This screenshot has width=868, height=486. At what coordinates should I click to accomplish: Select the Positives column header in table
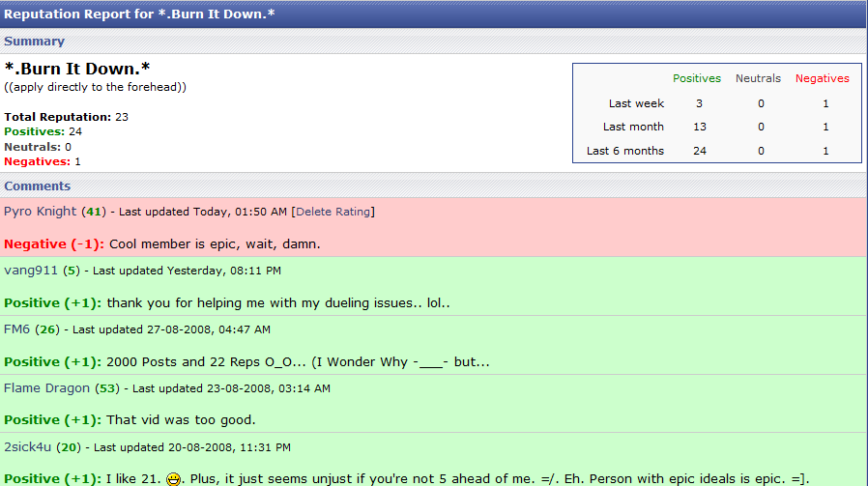click(x=697, y=79)
